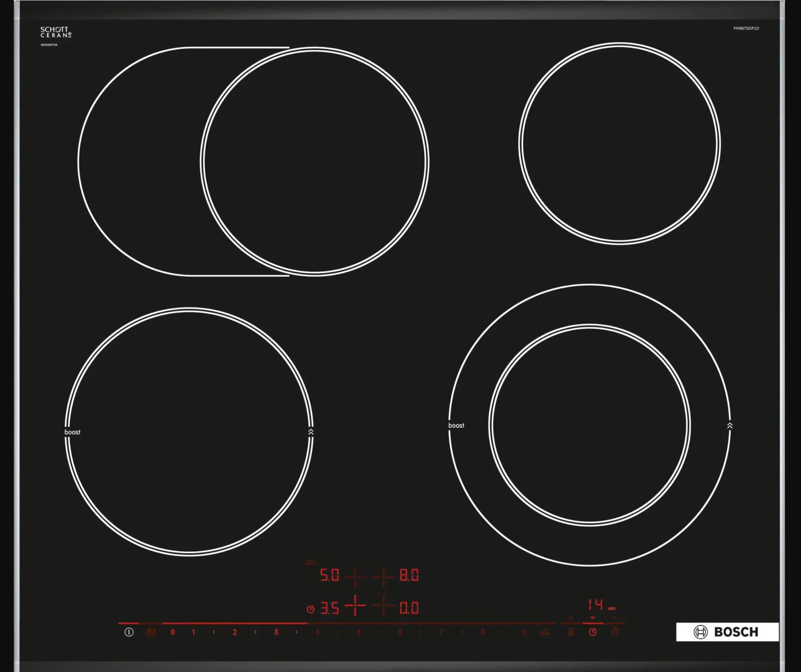This screenshot has height=672, width=801.
Task: Tap the 14 min timer readout
Action: 601,605
